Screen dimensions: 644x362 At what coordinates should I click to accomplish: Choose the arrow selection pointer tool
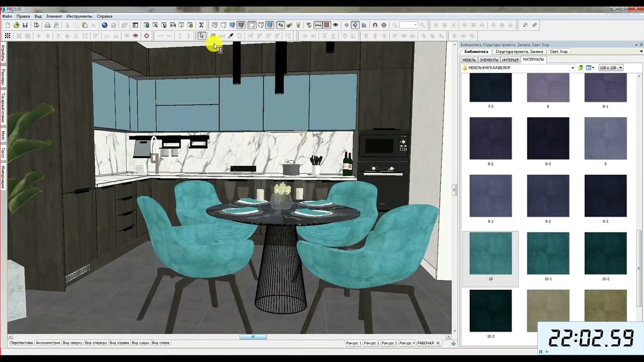pyautogui.click(x=202, y=36)
